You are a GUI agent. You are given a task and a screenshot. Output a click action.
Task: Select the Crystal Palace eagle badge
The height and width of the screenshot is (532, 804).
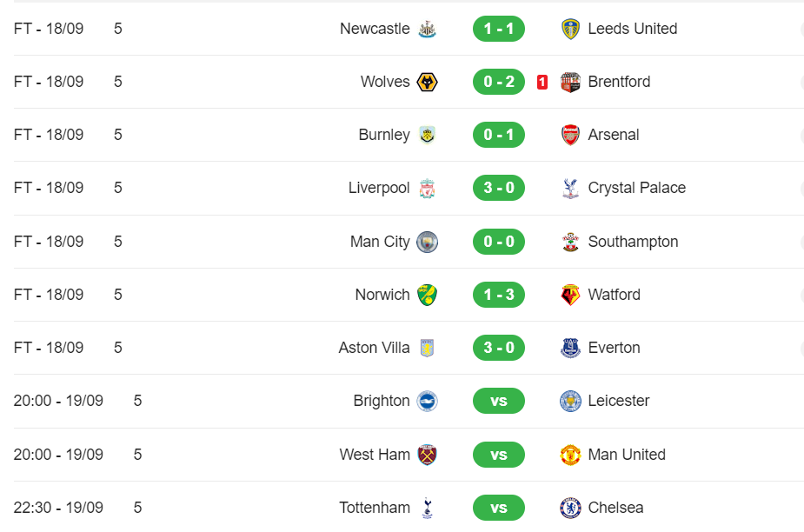(570, 189)
